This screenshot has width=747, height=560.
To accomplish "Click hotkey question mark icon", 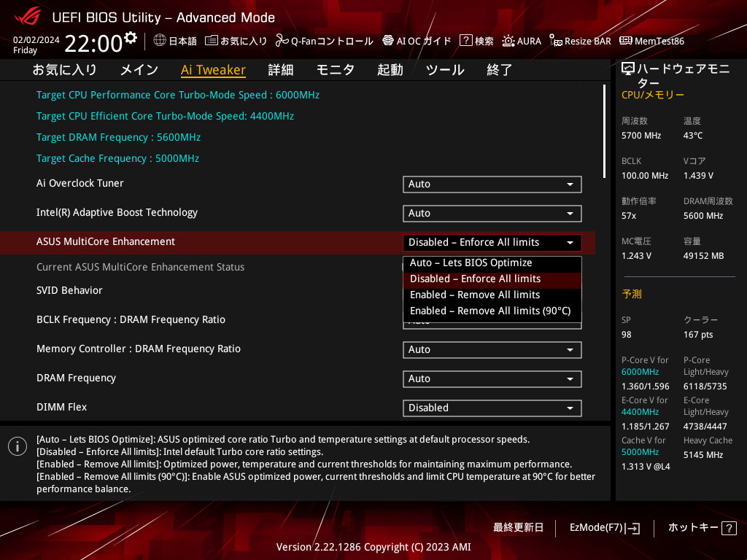I will point(729,528).
